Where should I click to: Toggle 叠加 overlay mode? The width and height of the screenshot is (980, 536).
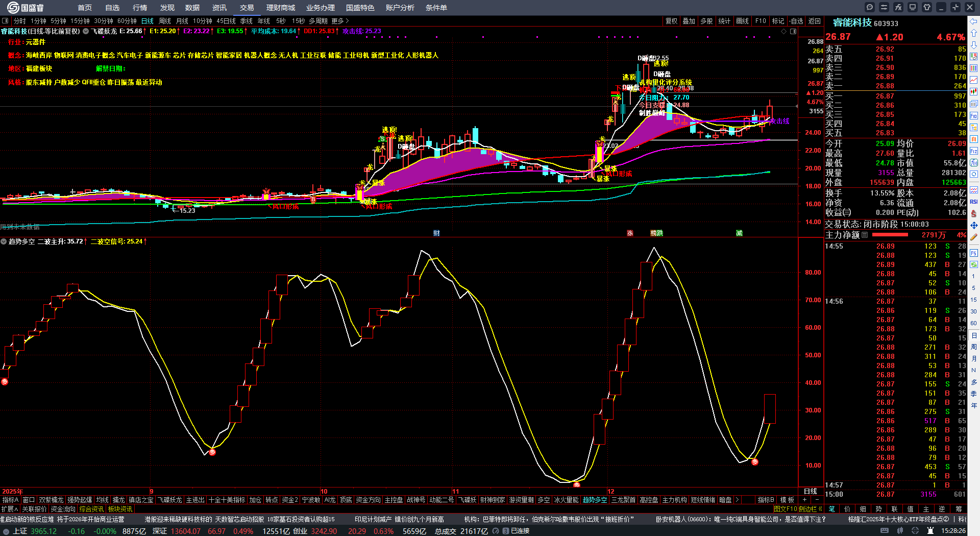(x=689, y=21)
